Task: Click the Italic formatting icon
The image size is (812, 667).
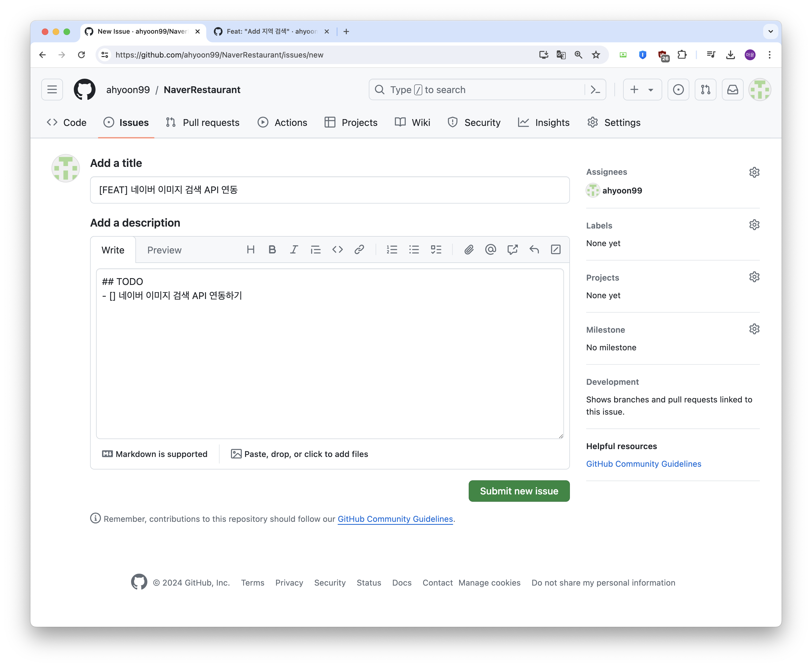Action: pos(294,250)
